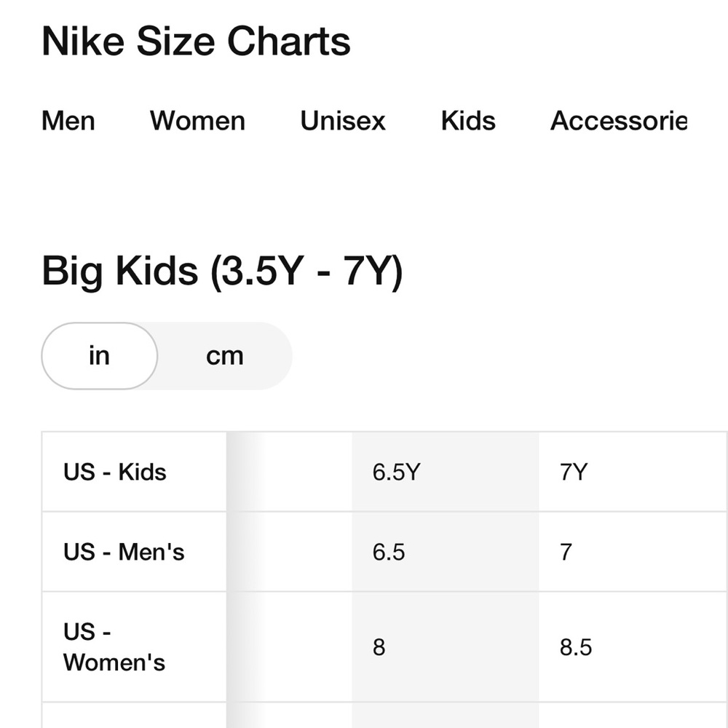The height and width of the screenshot is (728, 728).
Task: Click the women's size 8 cell
Action: 379,647
